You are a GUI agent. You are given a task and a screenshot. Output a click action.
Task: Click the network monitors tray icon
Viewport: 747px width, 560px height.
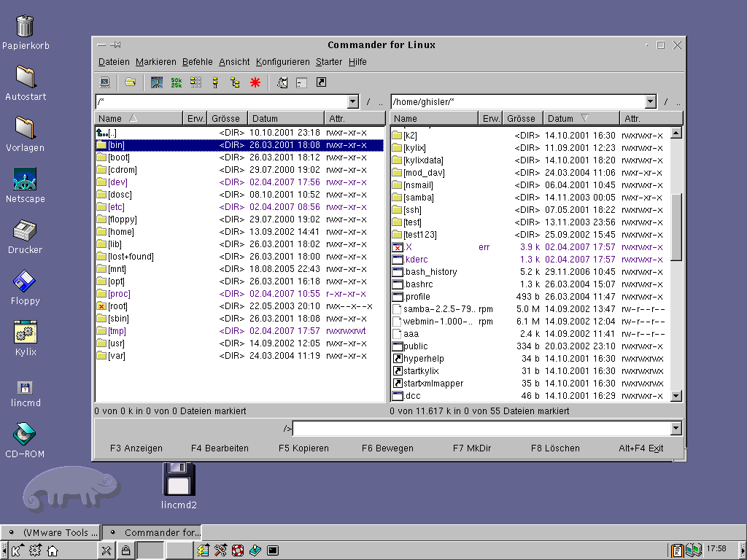(x=694, y=551)
